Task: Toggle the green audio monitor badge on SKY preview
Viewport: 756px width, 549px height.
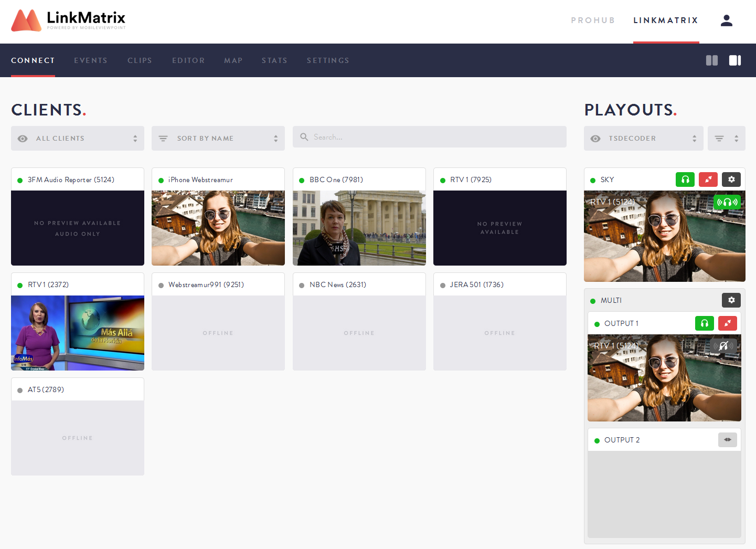Action: click(x=727, y=202)
